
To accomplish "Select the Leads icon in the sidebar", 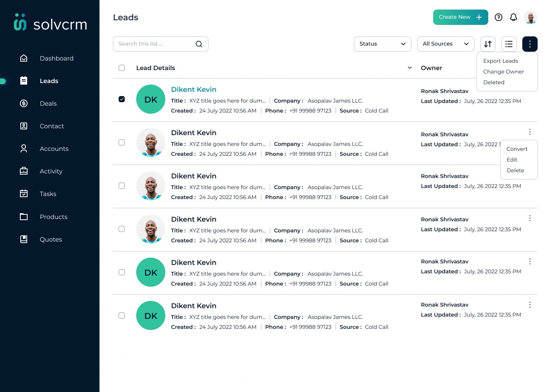I will click(x=24, y=81).
